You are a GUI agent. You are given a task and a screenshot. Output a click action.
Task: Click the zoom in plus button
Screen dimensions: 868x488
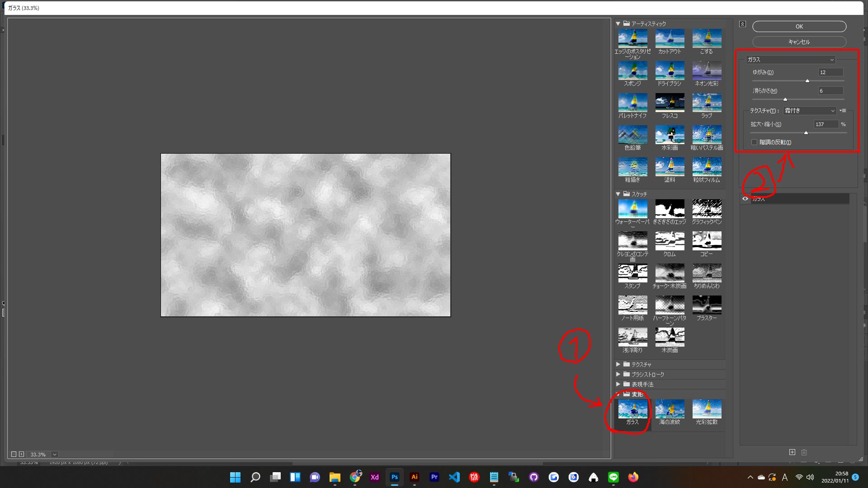[x=21, y=454]
